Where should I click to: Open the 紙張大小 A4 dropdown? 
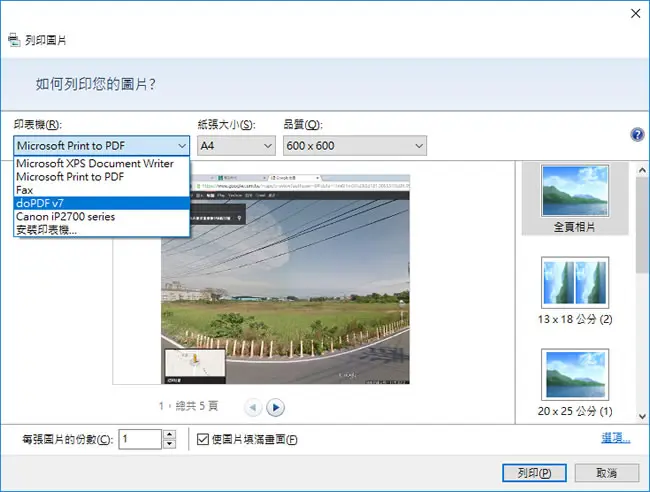pyautogui.click(x=236, y=146)
